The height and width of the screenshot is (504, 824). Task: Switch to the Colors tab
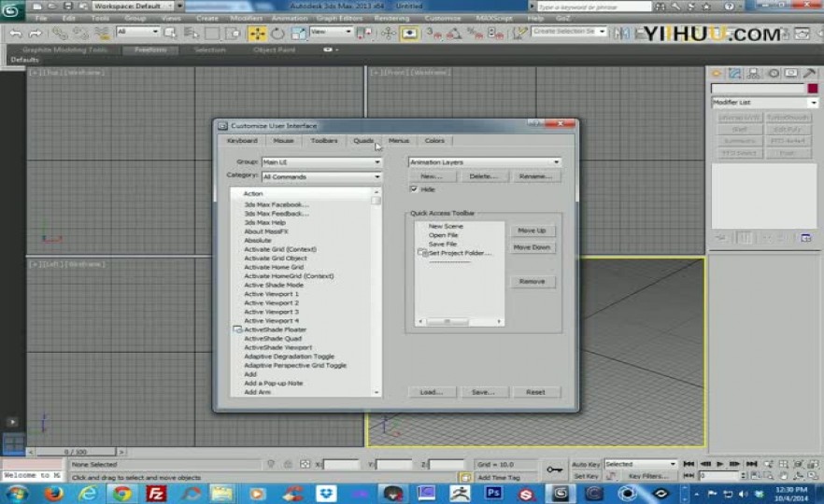[x=434, y=141]
